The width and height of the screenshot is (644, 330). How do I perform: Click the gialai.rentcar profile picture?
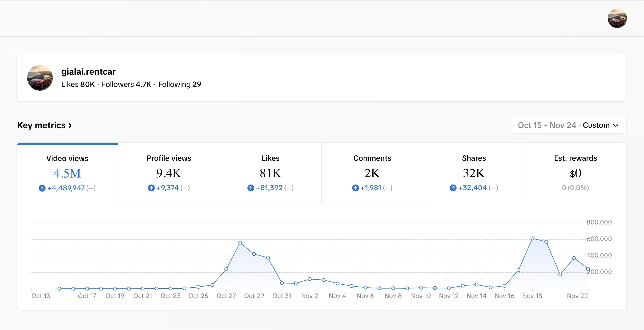point(40,78)
